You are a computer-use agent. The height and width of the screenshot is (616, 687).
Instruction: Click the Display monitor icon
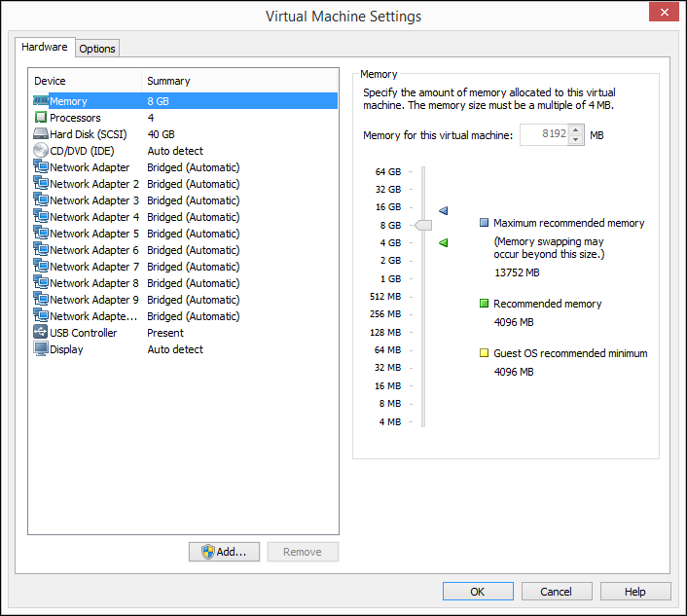(41, 349)
